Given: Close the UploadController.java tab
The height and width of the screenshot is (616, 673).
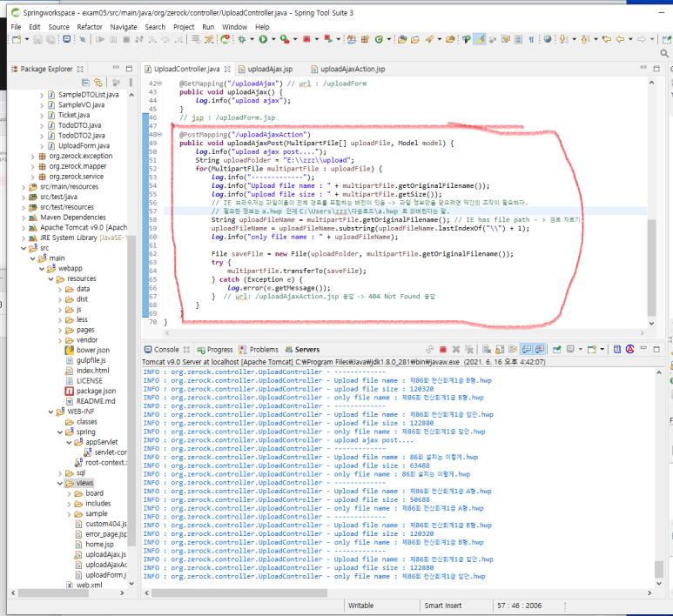Looking at the screenshot, I should (x=227, y=69).
